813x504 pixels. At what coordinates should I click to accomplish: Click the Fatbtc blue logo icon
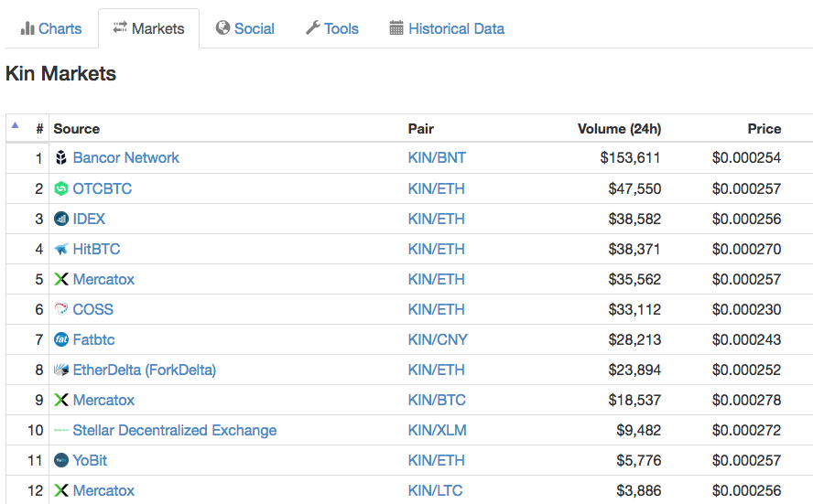[x=61, y=339]
